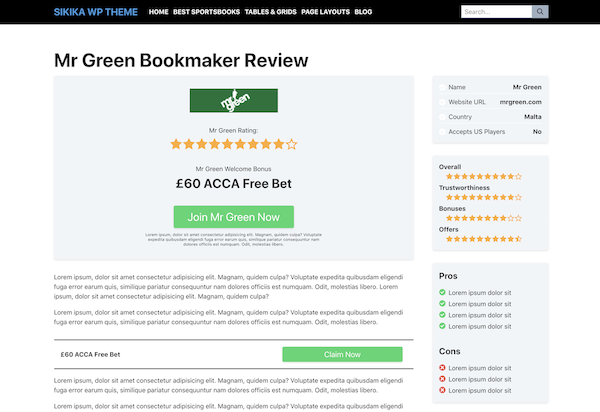
Task: Go to the BLOG page
Action: click(363, 12)
